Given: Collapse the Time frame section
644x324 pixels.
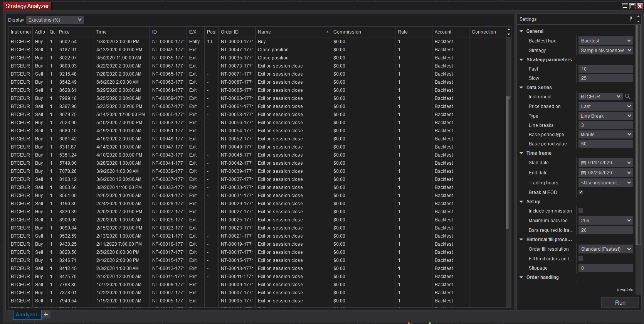Looking at the screenshot, I should [521, 153].
